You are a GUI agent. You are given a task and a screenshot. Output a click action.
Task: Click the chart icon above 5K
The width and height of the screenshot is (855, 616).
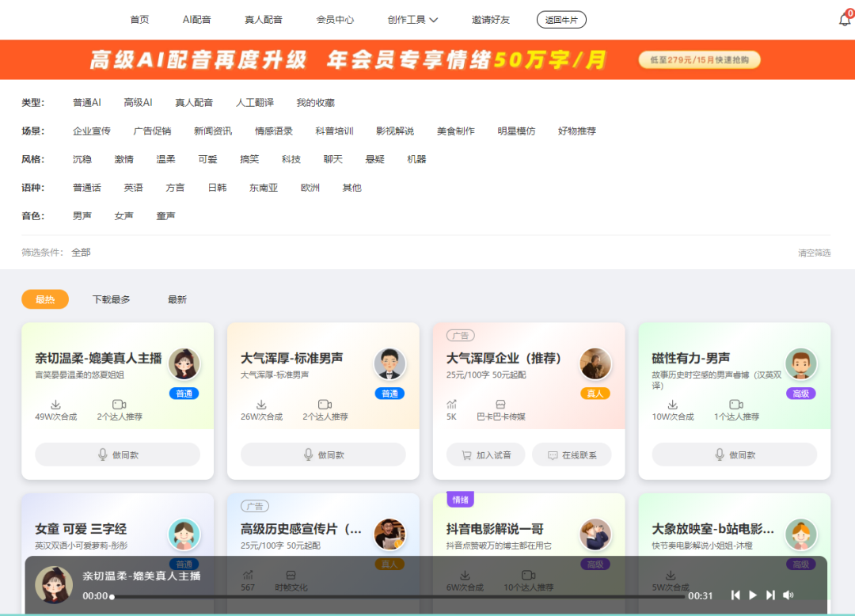tap(451, 405)
